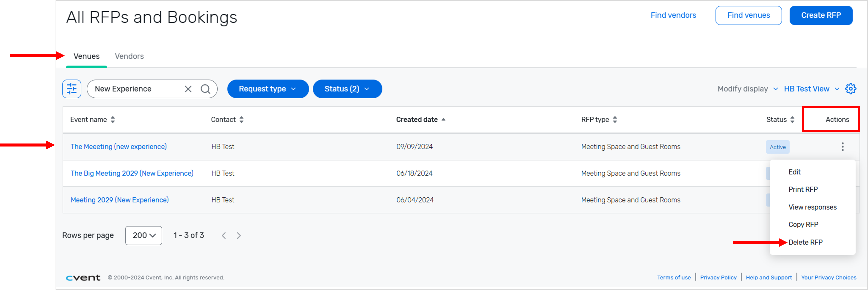Screen dimensions: 868x290
Task: Switch to the Vendors tab
Action: (x=129, y=56)
